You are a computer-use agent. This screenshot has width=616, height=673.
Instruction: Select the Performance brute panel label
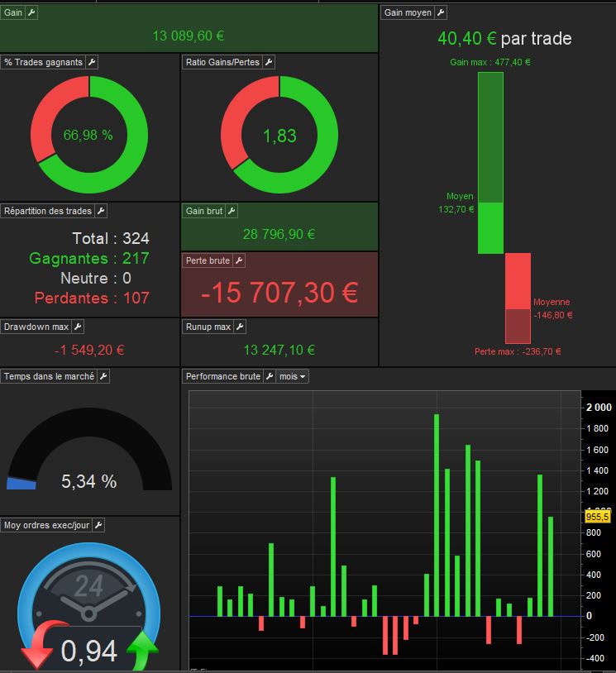[222, 376]
